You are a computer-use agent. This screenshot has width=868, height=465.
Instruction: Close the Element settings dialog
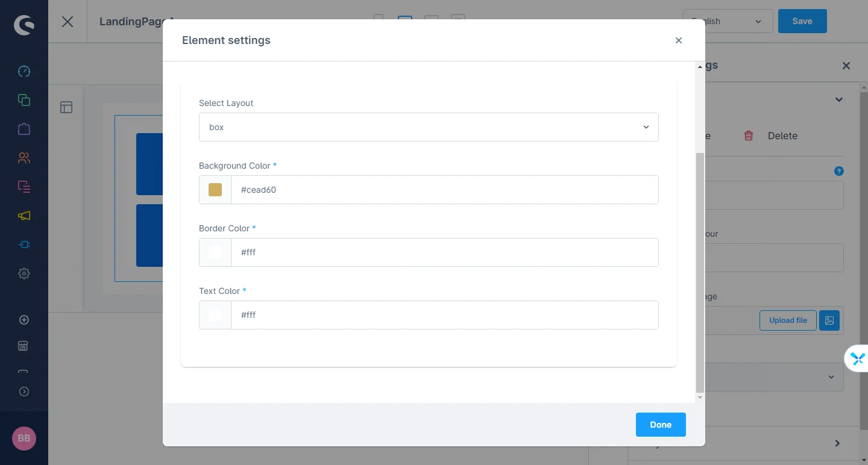pyautogui.click(x=679, y=40)
